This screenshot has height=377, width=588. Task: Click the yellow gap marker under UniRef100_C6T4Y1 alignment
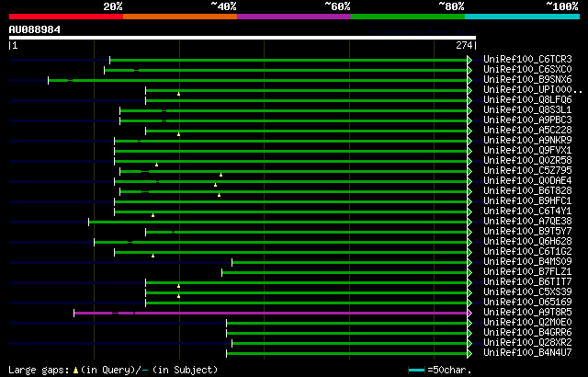point(153,215)
